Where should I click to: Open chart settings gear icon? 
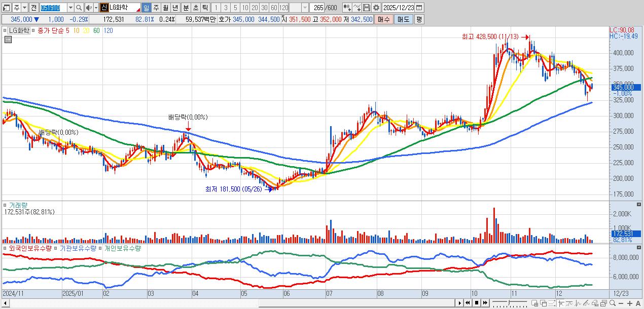tap(376, 8)
